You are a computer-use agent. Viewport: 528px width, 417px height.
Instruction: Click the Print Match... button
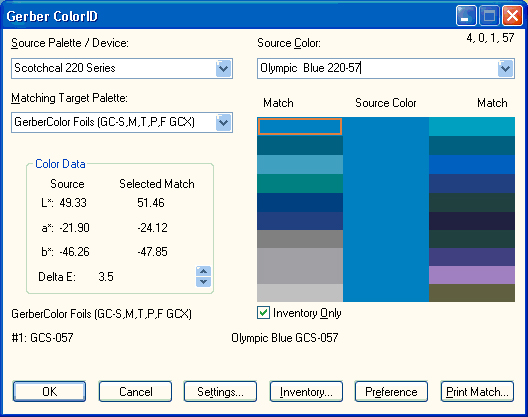[x=477, y=391]
